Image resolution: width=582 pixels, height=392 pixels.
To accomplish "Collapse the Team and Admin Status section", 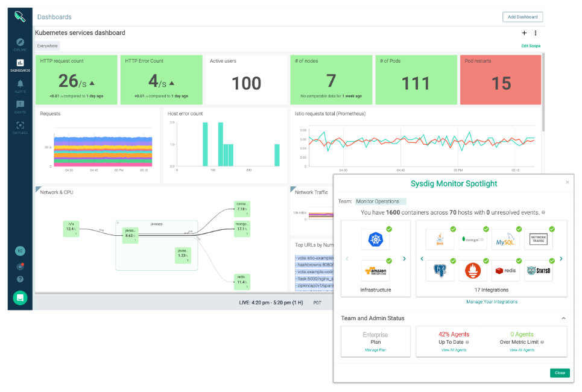I will point(563,318).
